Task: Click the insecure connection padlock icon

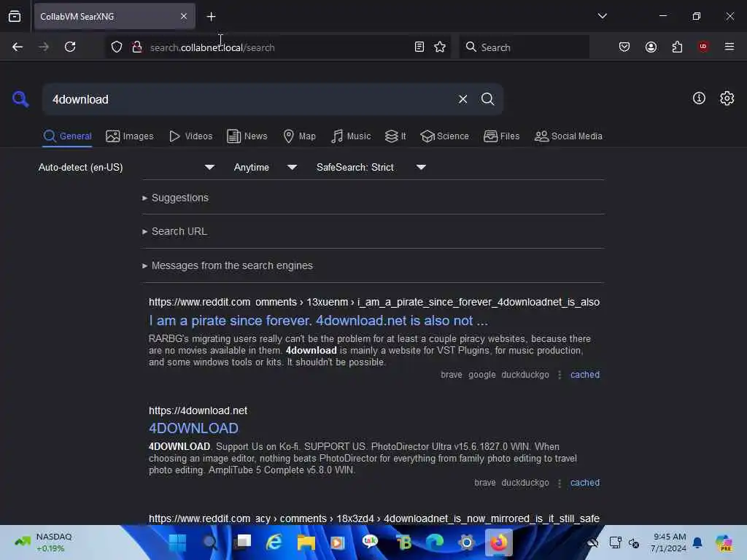Action: point(137,47)
